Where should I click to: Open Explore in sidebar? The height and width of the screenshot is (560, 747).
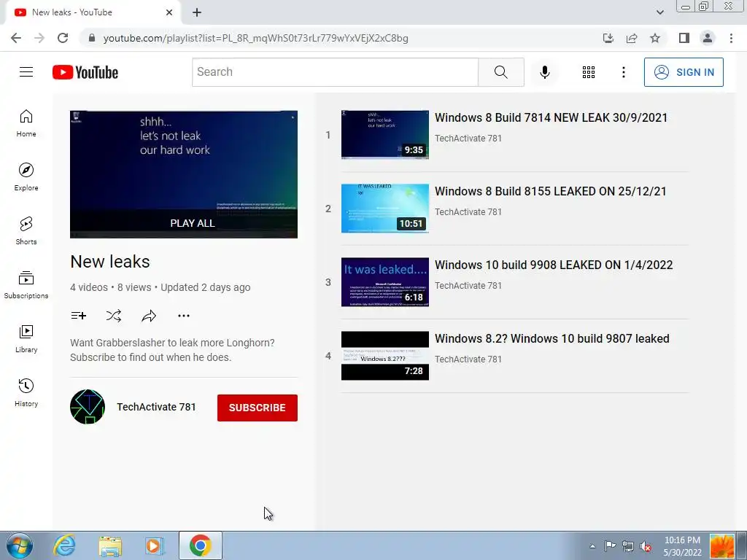(26, 177)
